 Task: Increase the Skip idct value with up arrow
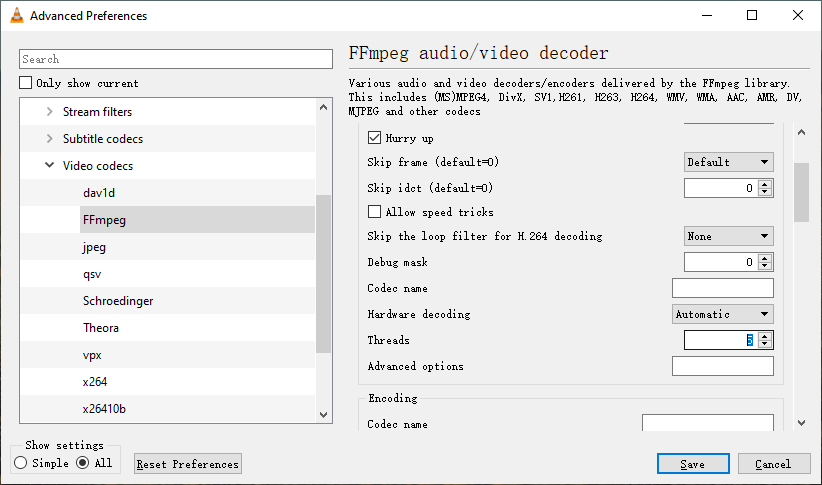click(765, 184)
